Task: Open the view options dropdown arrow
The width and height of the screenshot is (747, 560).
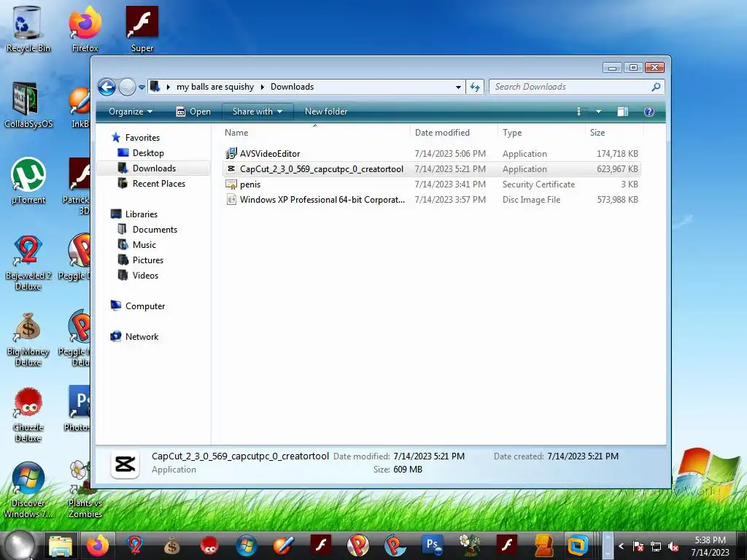Action: pos(598,112)
